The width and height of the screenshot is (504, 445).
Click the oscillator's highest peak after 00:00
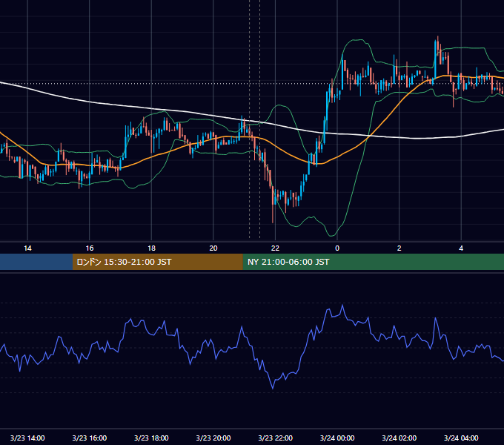(342, 306)
